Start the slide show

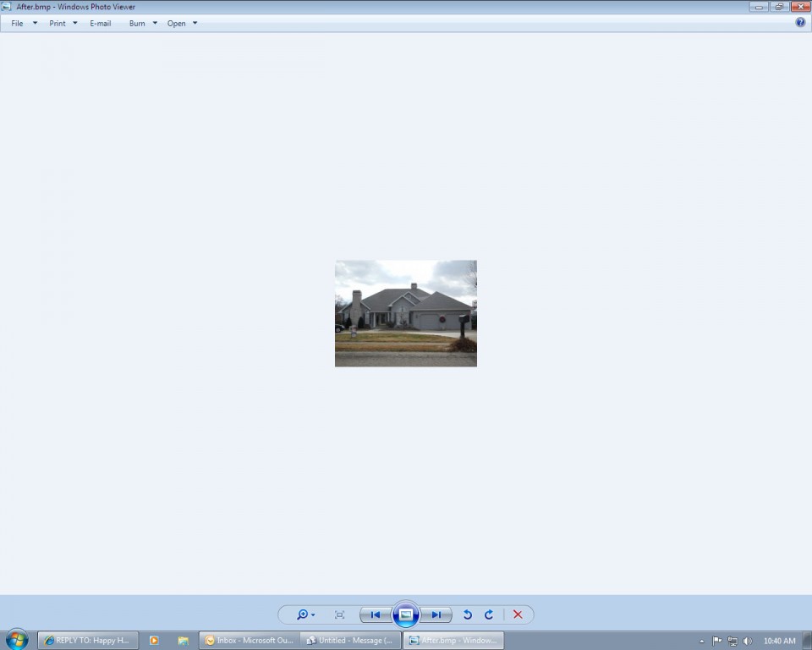406,614
